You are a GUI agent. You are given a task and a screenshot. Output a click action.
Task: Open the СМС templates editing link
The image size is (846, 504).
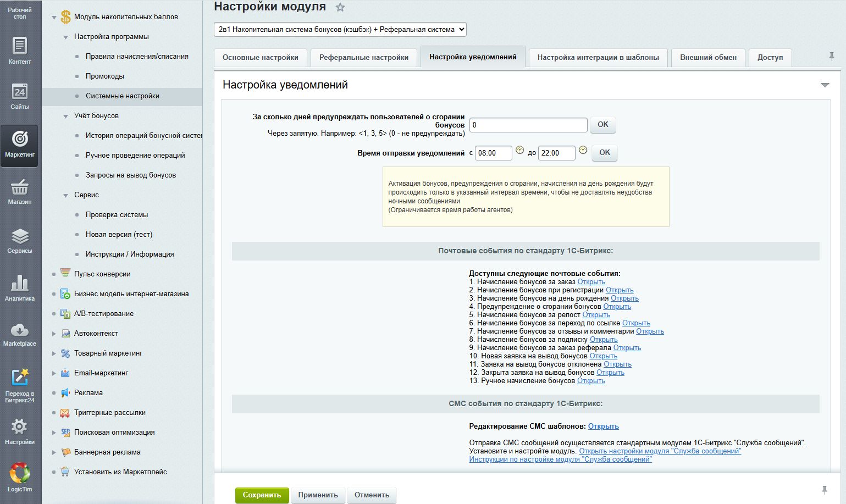click(603, 427)
